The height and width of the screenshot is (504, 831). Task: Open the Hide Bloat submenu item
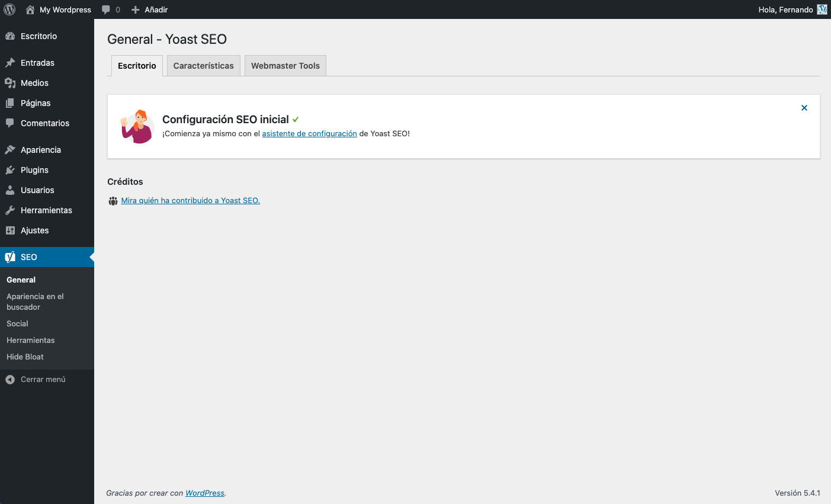[25, 357]
